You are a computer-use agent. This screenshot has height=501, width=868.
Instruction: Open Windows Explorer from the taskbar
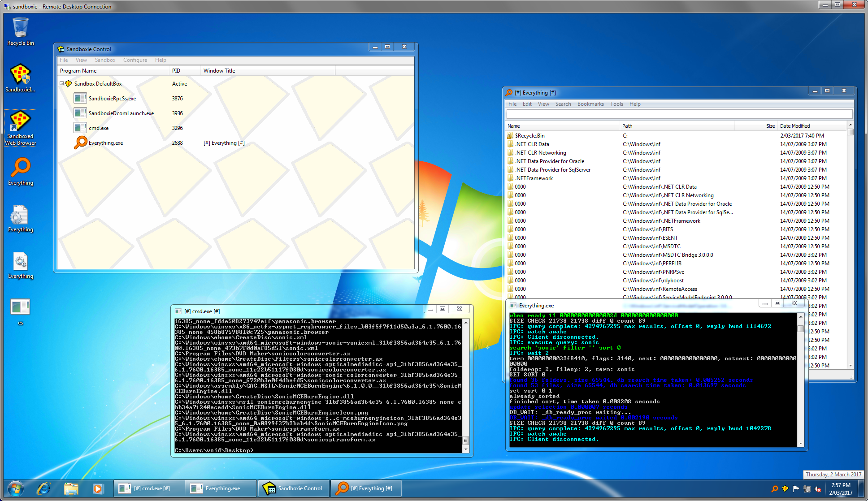click(71, 488)
